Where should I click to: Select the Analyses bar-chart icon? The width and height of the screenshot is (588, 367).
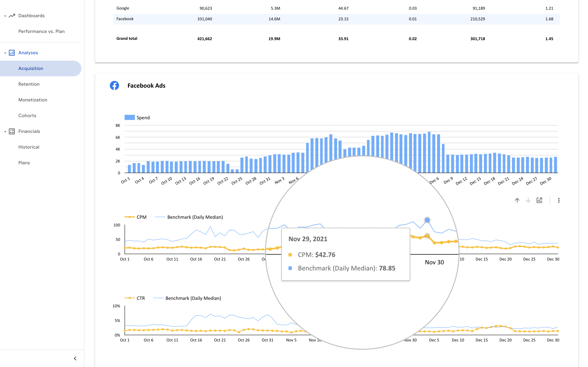pyautogui.click(x=12, y=53)
